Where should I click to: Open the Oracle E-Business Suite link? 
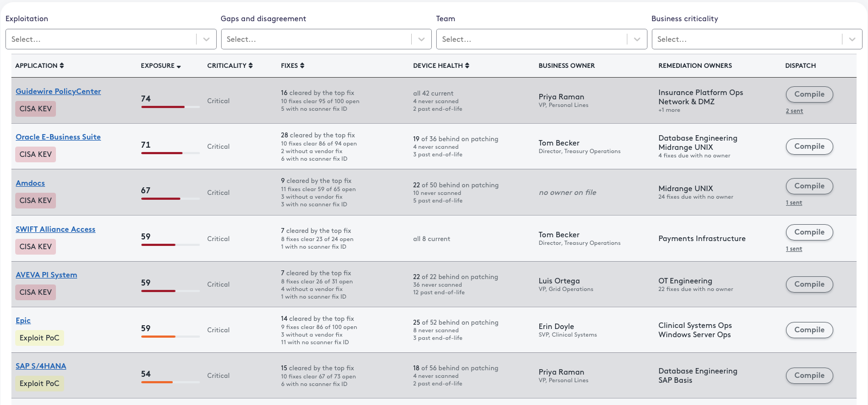point(58,137)
